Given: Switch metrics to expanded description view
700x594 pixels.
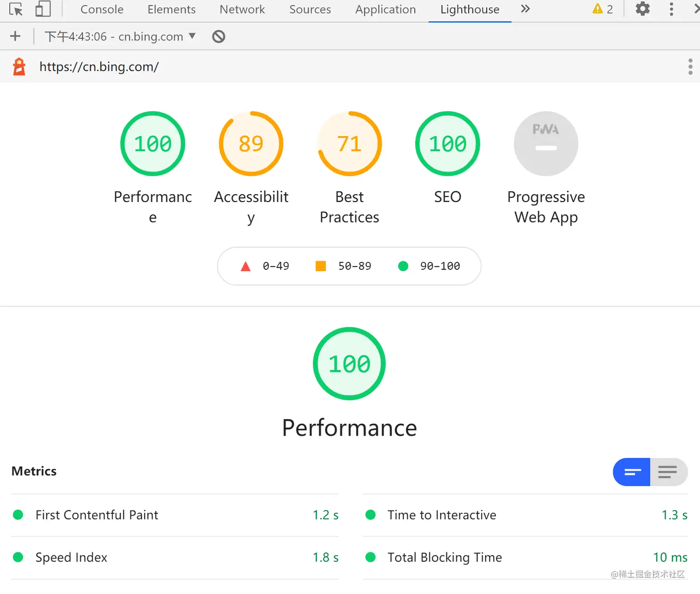Looking at the screenshot, I should click(x=669, y=472).
